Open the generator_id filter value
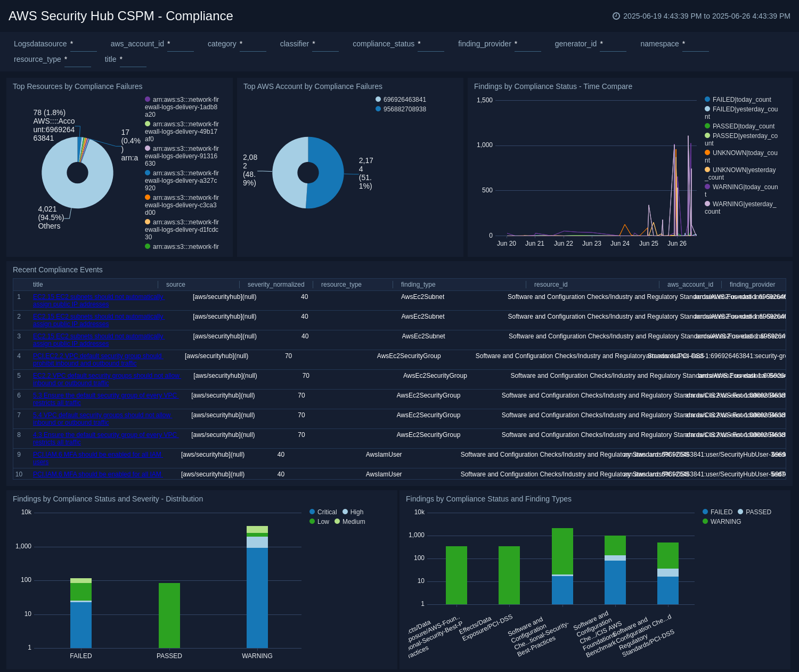This screenshot has height=672, width=799. pyautogui.click(x=613, y=44)
